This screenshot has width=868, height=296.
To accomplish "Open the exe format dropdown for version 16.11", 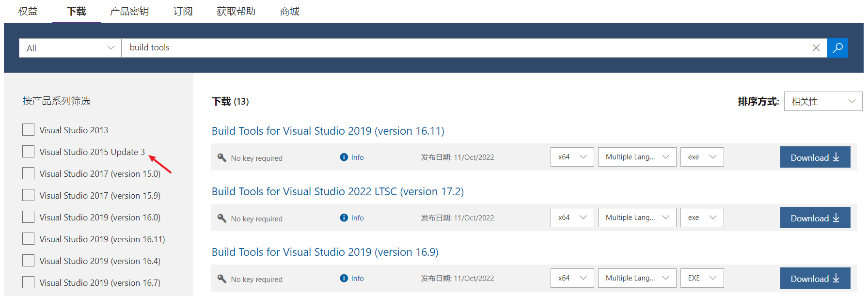I will [702, 157].
